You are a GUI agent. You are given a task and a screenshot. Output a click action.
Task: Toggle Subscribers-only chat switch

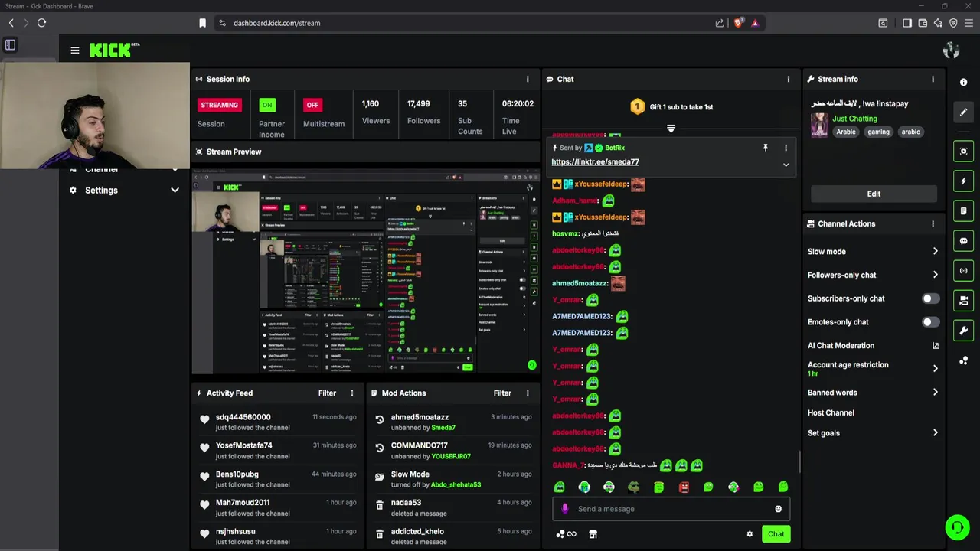[x=930, y=298]
